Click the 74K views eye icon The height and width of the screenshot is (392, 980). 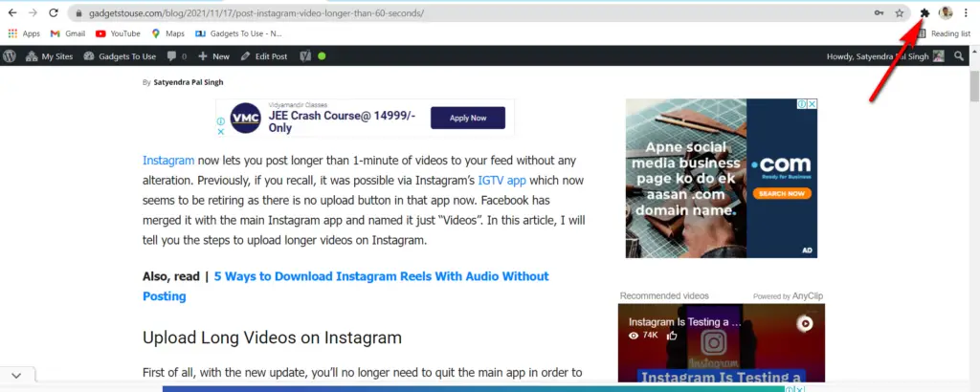click(x=634, y=336)
